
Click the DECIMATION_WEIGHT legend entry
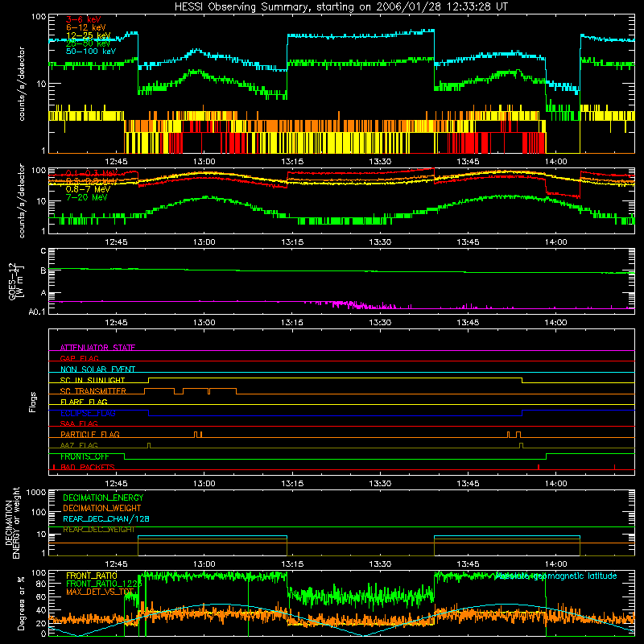click(x=102, y=508)
